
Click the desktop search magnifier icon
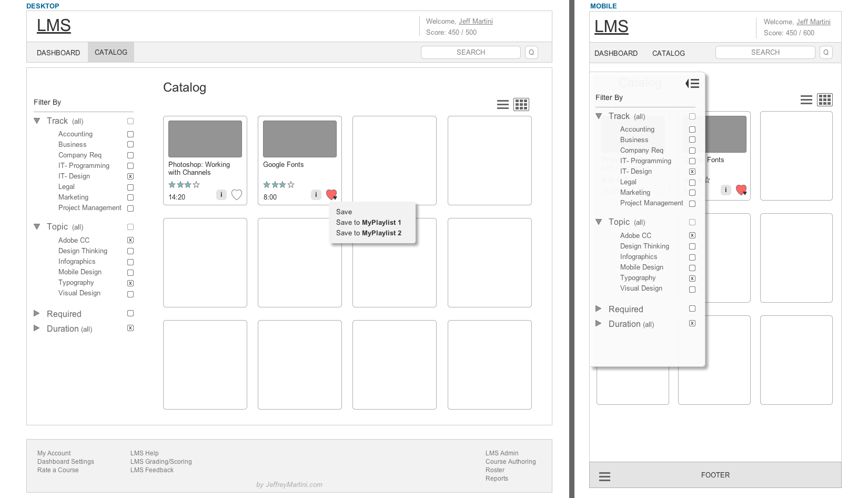(x=531, y=52)
